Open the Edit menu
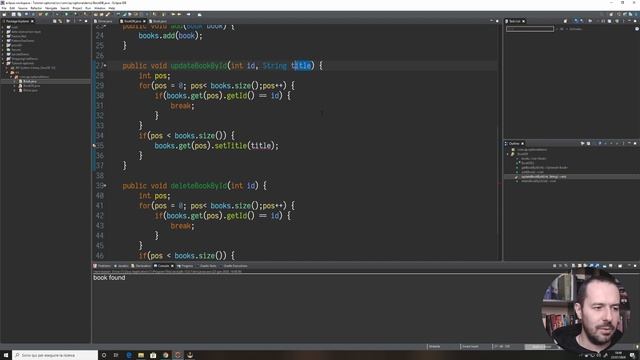This screenshot has height=360, width=640. tap(12, 8)
